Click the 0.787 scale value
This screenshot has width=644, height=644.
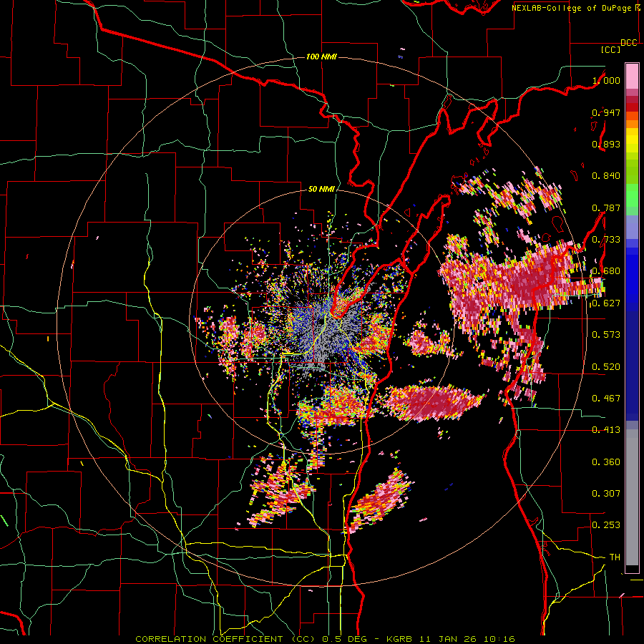click(x=606, y=208)
